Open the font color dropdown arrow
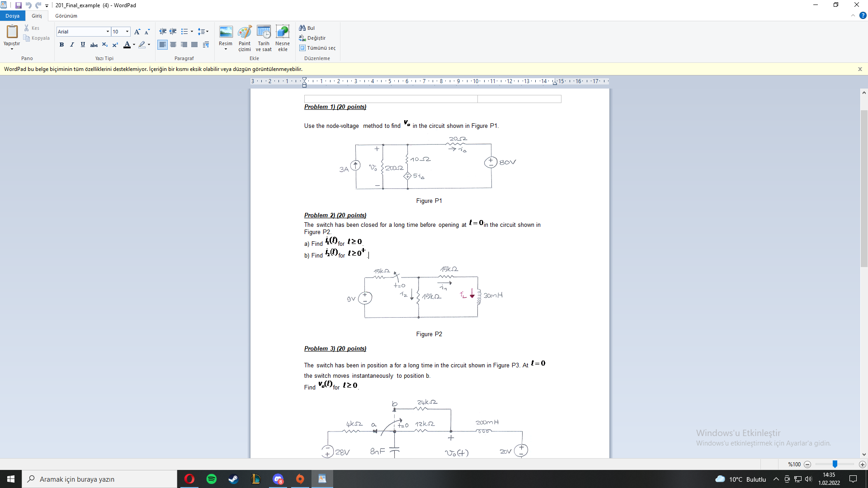Viewport: 868px width, 488px height. point(134,45)
